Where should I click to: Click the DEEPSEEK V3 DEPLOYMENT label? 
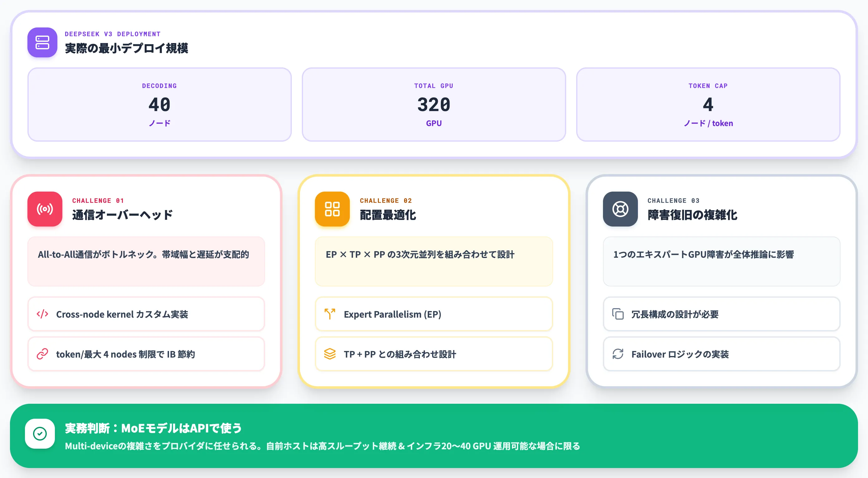tap(113, 34)
